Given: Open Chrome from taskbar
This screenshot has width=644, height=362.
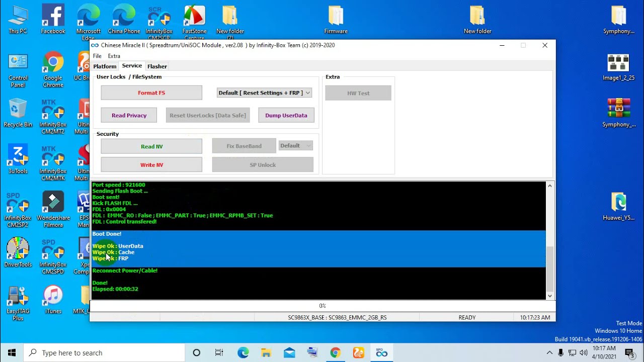Looking at the screenshot, I should point(336,353).
